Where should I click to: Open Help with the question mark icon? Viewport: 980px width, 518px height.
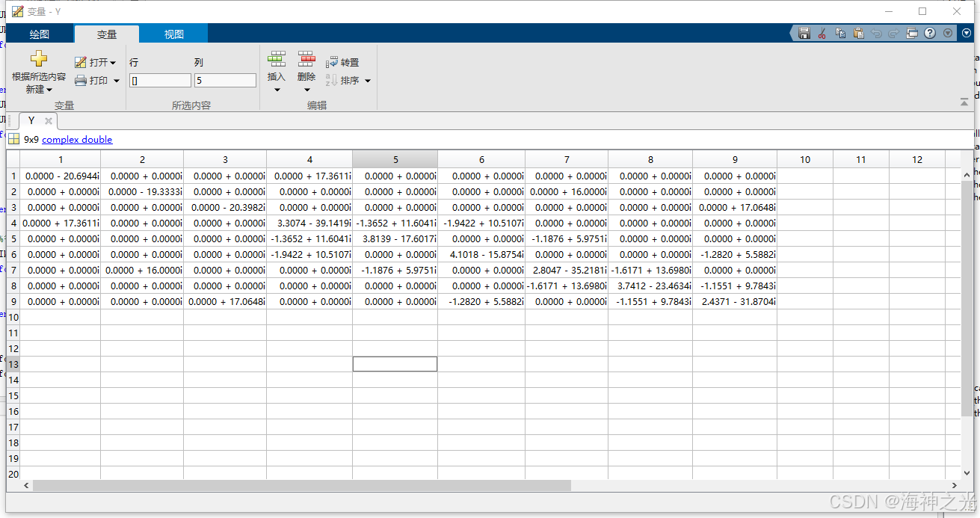[x=930, y=33]
